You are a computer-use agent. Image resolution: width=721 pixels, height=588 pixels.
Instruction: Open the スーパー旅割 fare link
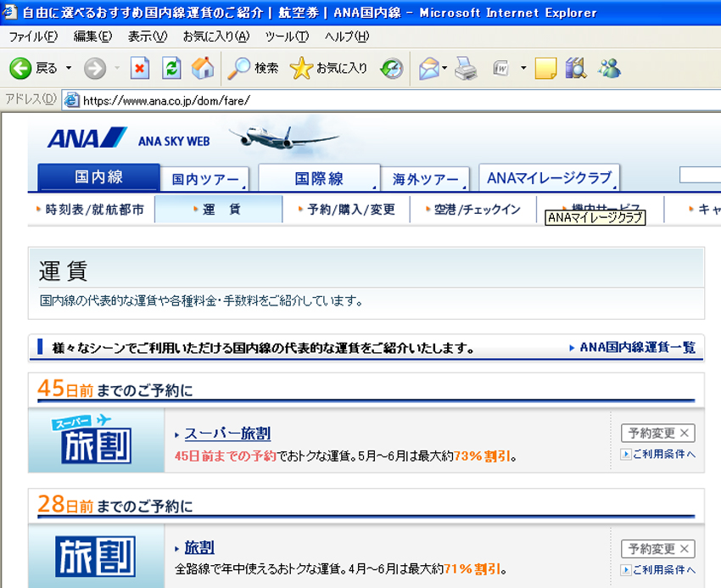click(x=227, y=434)
